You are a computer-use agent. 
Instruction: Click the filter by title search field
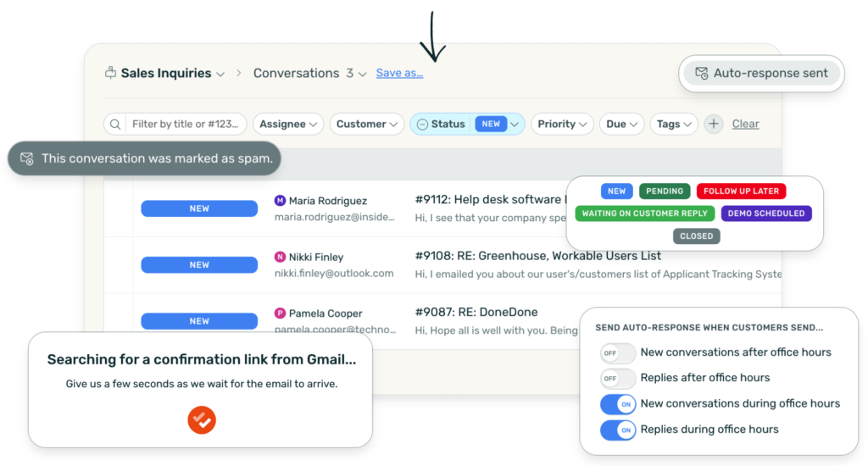(x=185, y=125)
